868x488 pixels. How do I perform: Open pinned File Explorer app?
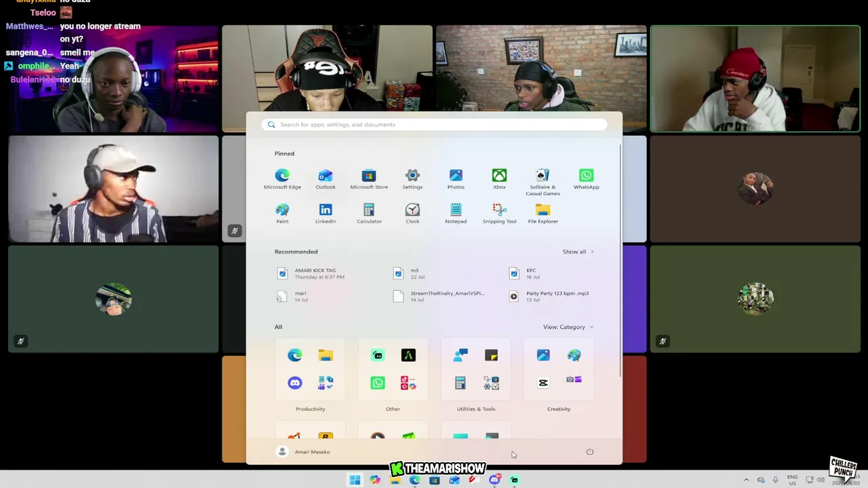coord(542,213)
